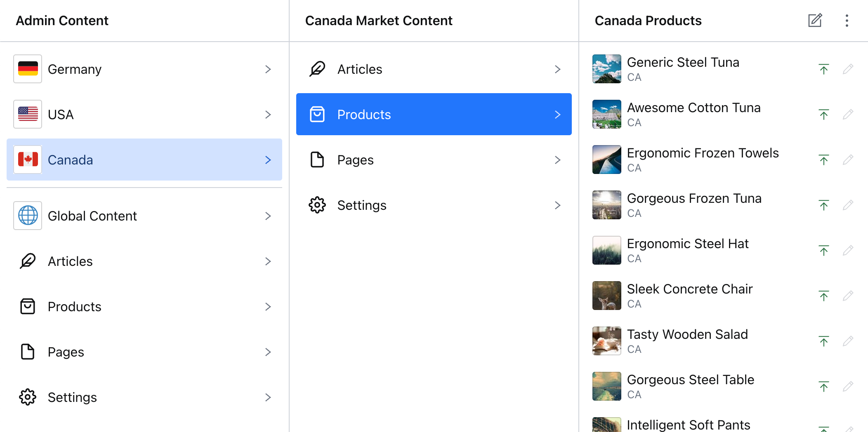Expand the Canada market Settings chevron
Image resolution: width=868 pixels, height=432 pixels.
pyautogui.click(x=557, y=205)
